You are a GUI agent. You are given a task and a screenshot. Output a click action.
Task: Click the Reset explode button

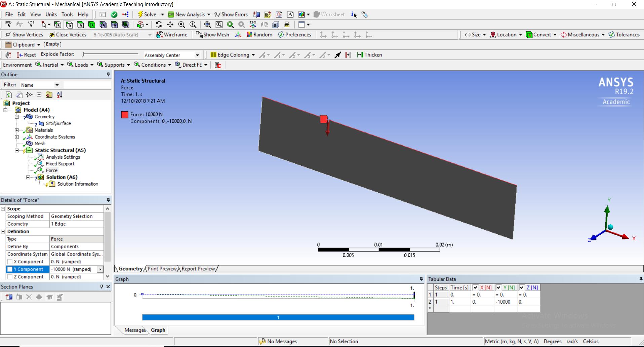coord(26,55)
